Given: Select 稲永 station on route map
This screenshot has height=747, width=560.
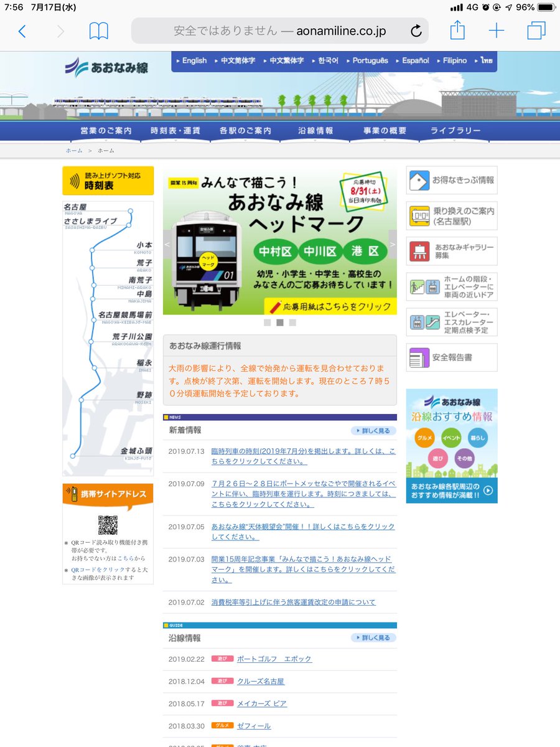Looking at the screenshot, I should click(144, 364).
